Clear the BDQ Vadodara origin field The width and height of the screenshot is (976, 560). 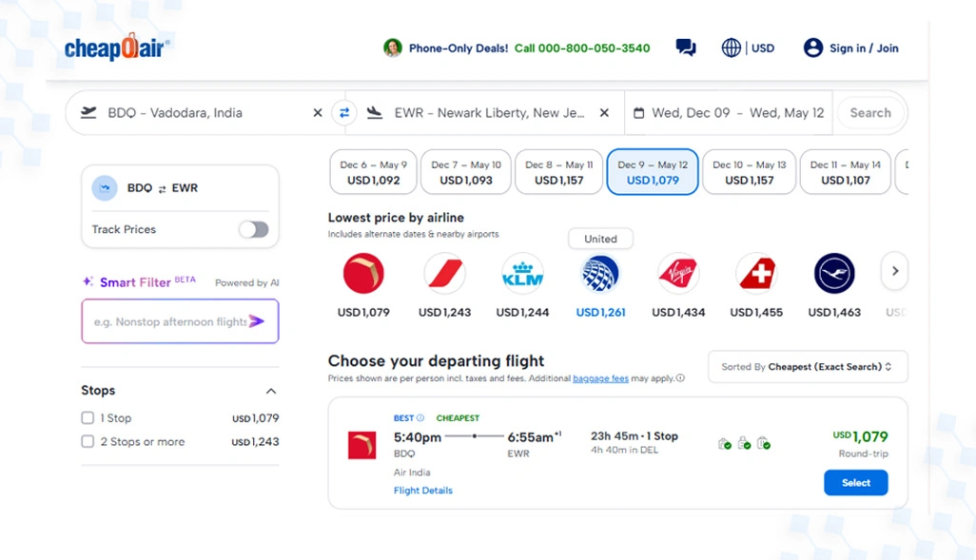point(318,112)
